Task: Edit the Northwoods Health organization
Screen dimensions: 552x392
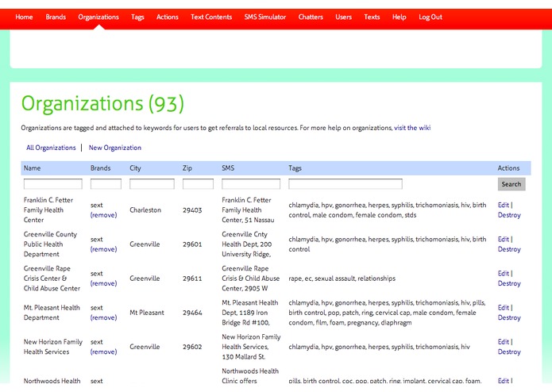Action: tap(503, 380)
